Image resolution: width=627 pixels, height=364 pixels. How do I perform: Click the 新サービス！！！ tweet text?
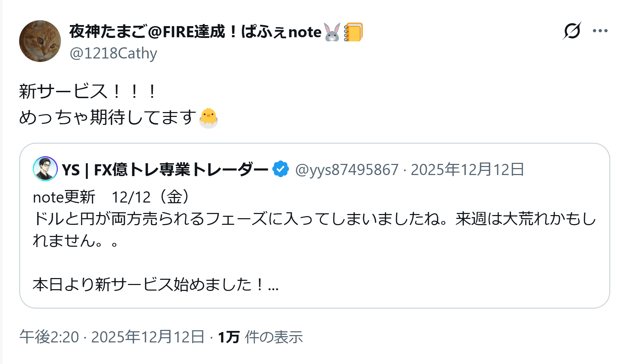(87, 92)
